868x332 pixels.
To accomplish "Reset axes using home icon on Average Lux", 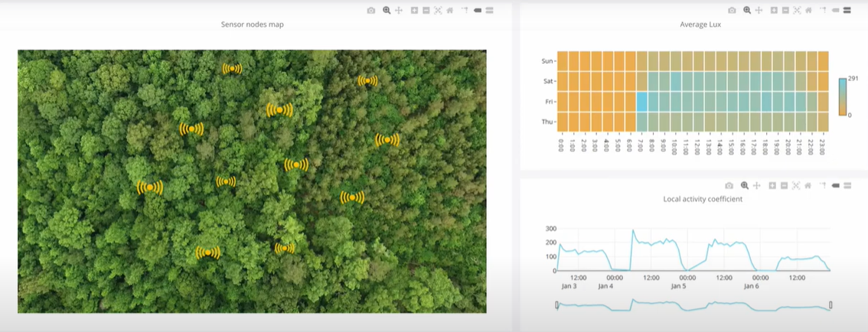I will pos(809,11).
